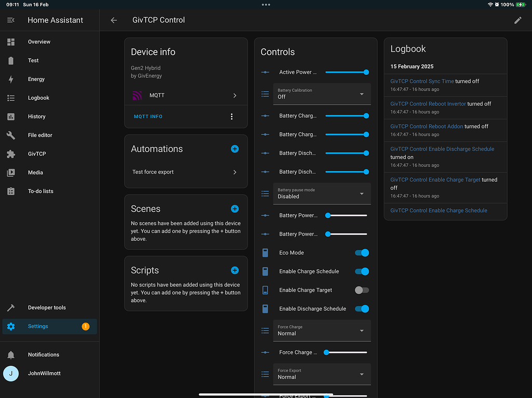This screenshot has height=398, width=532.
Task: Open the JohnWillmott user avatar
Action: click(x=11, y=373)
